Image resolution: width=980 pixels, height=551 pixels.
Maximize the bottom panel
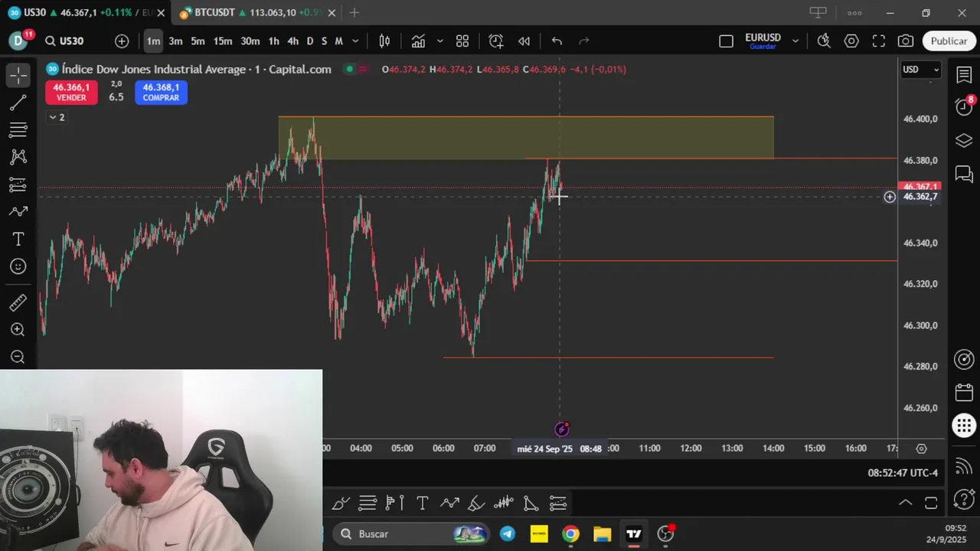931,503
